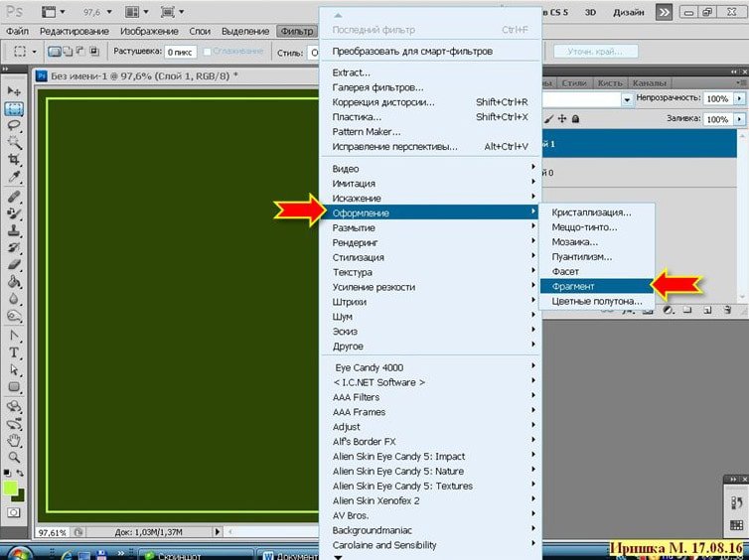Open the Непрозрачность dropdown arrow
Image resolution: width=749 pixels, height=560 pixels.
[x=739, y=99]
